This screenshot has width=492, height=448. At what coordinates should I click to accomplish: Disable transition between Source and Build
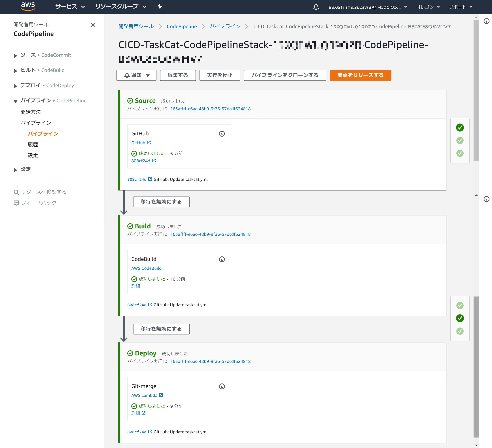click(x=161, y=202)
